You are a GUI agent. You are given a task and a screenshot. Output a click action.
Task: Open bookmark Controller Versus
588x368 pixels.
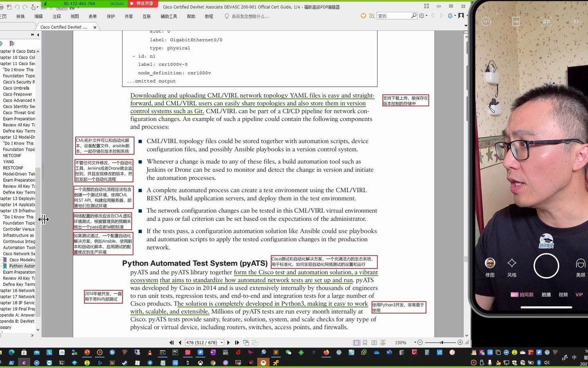(x=19, y=229)
